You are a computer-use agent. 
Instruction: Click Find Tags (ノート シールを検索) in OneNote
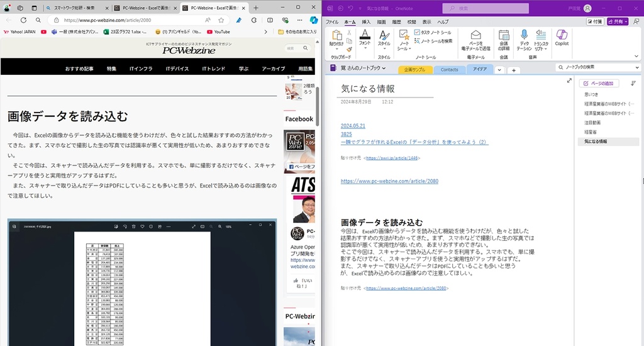[433, 41]
